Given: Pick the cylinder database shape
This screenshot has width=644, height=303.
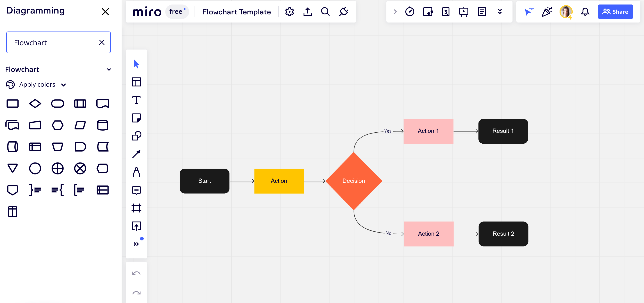Looking at the screenshot, I should [102, 125].
